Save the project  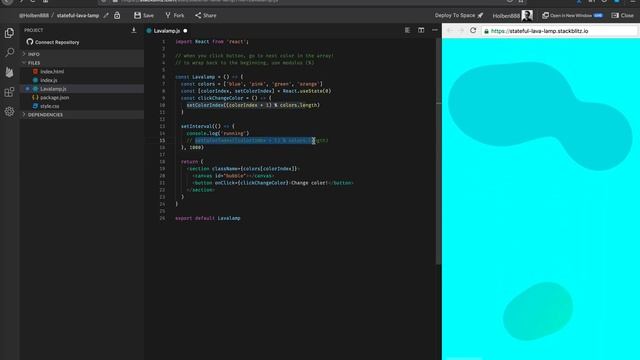(x=144, y=16)
